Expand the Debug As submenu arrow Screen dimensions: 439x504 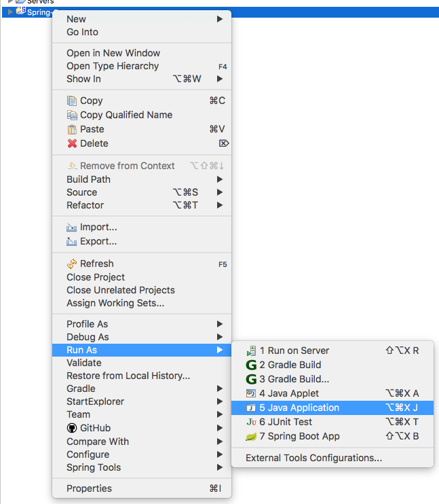pos(220,337)
